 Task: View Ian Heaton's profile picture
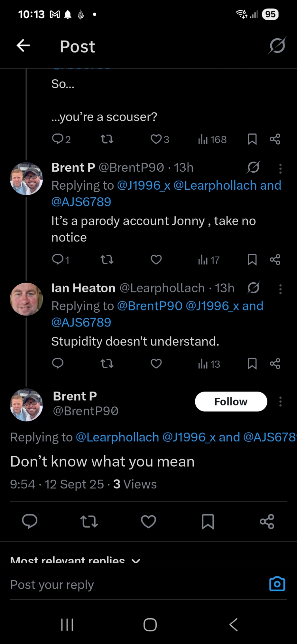pos(26,299)
